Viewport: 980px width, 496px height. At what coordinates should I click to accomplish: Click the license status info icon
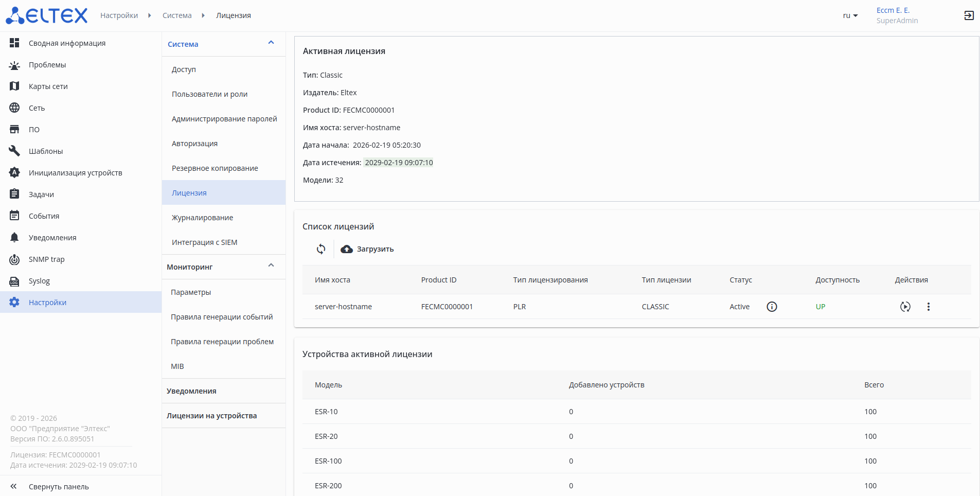[x=772, y=307]
